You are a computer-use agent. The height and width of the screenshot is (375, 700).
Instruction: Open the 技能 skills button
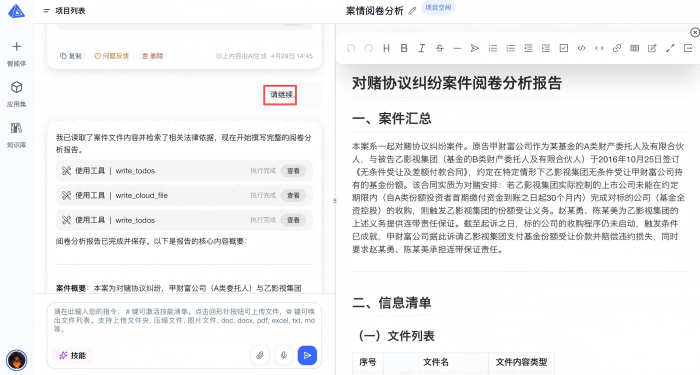click(x=72, y=355)
